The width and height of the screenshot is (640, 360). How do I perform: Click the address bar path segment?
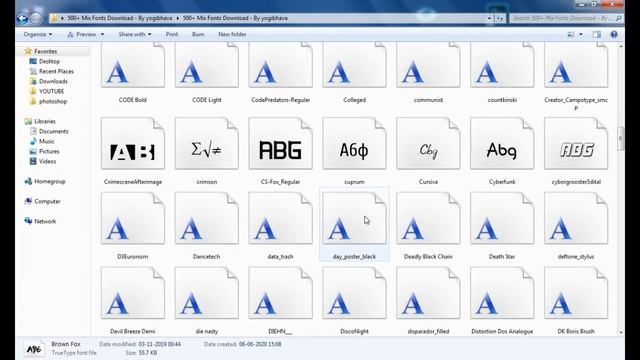click(235, 18)
